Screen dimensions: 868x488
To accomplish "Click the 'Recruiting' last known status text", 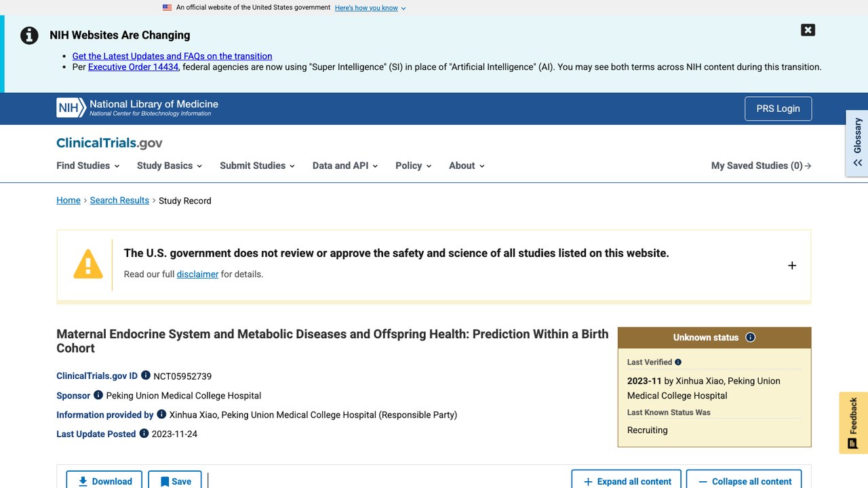I will point(648,430).
